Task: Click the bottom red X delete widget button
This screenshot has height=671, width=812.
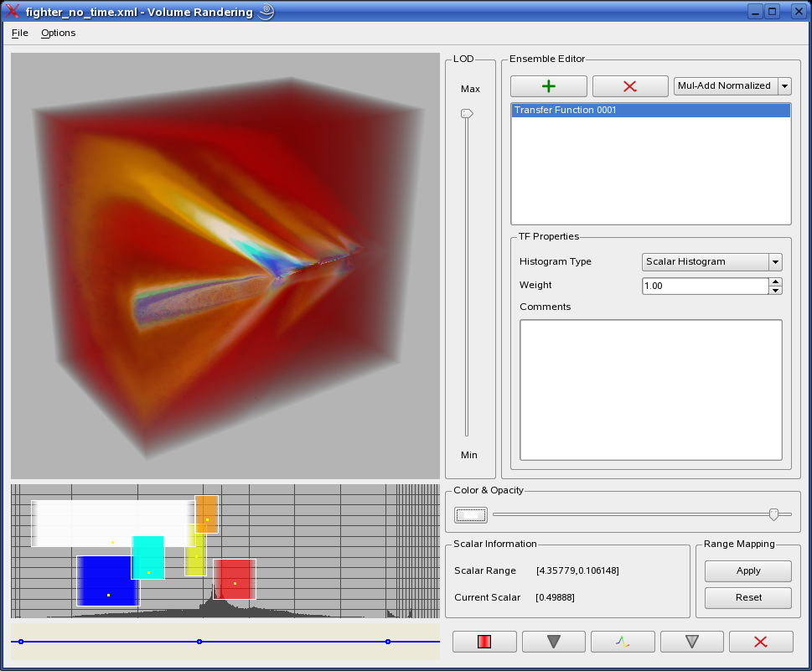Action: pos(761,642)
